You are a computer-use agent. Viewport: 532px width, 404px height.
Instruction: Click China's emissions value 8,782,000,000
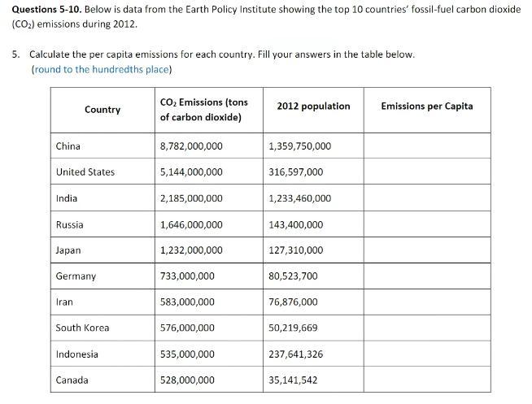tap(191, 146)
